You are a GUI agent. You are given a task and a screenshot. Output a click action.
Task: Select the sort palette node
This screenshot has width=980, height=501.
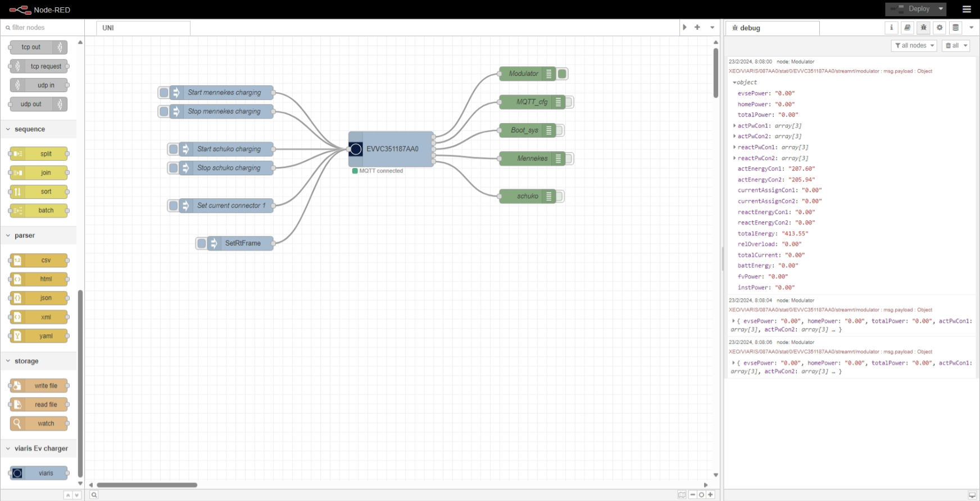pos(38,192)
